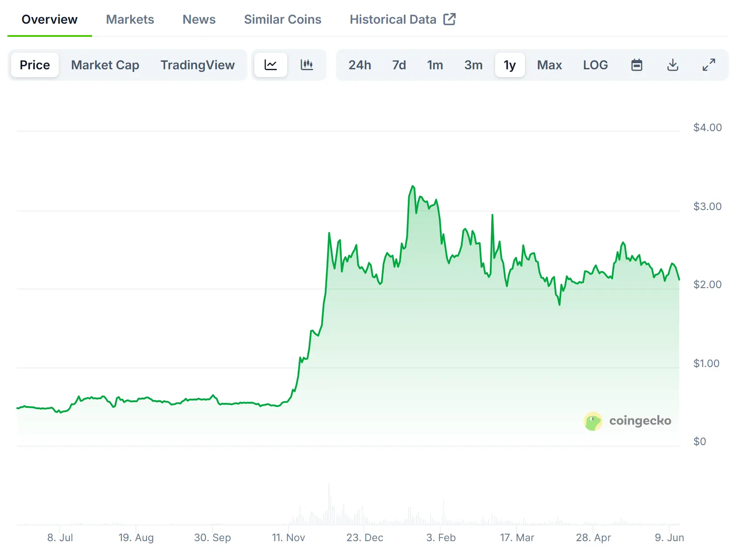
Task: Choose the 1m time period
Action: coord(435,65)
